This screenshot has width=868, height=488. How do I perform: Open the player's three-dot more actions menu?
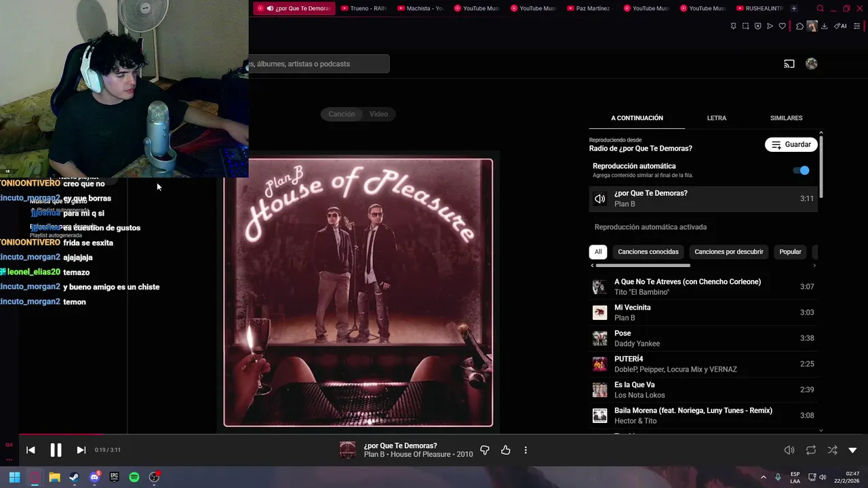(x=526, y=450)
